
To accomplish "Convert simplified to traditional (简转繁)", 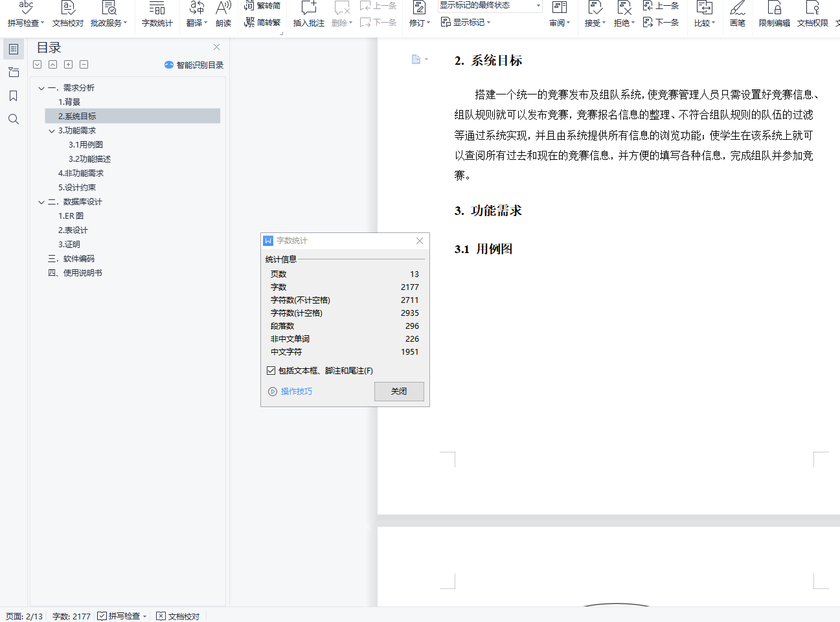I will [262, 22].
